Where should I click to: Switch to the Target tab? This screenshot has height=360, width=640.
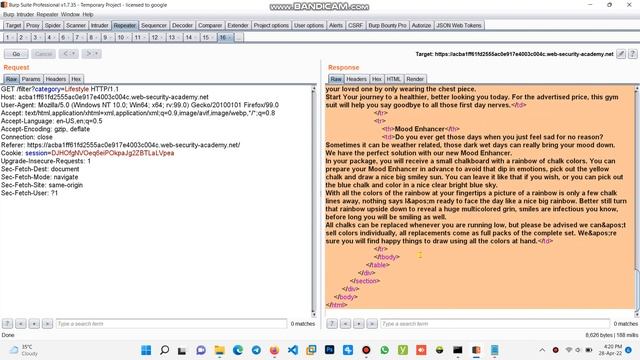(13, 25)
